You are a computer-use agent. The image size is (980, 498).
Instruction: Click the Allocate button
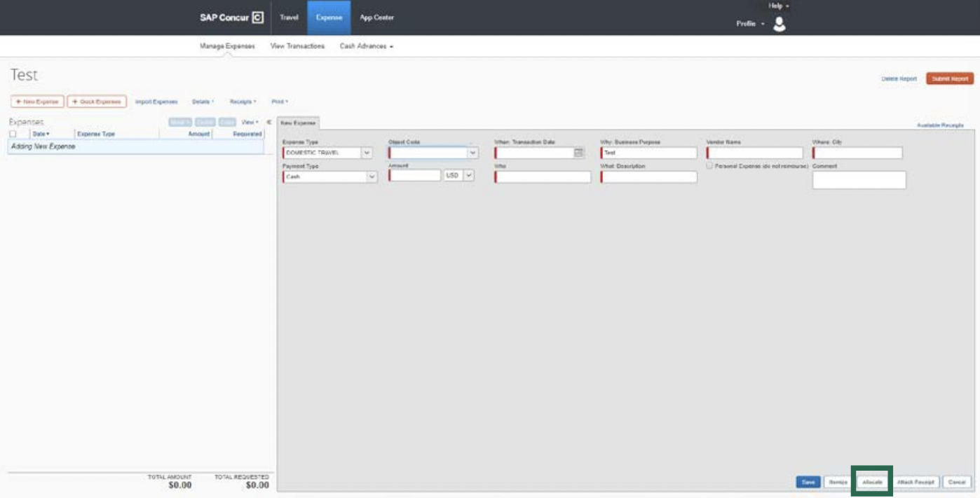pyautogui.click(x=871, y=482)
